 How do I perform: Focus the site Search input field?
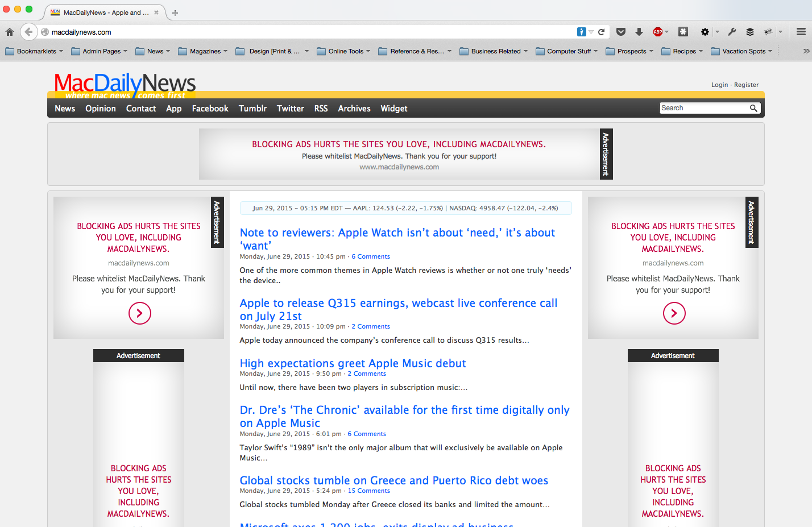[x=703, y=108]
